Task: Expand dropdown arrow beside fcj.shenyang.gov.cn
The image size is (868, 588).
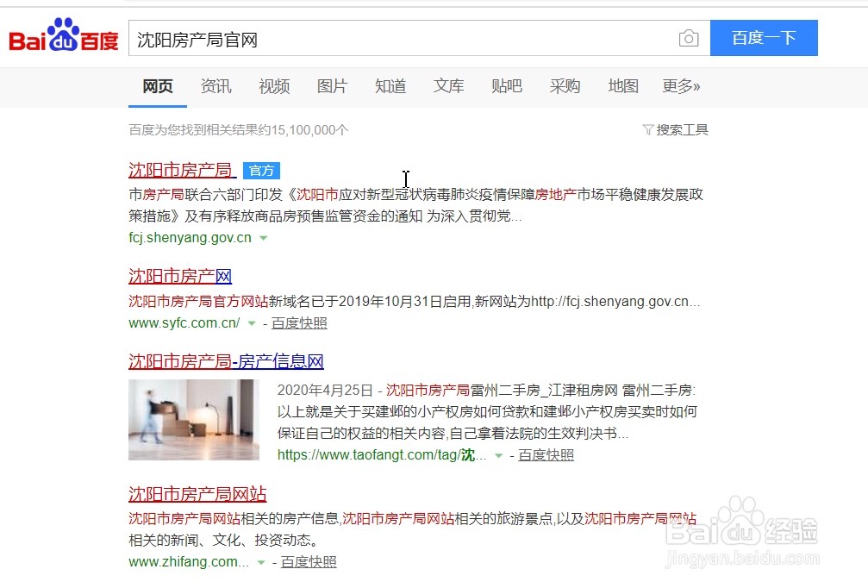Action: coord(264,238)
